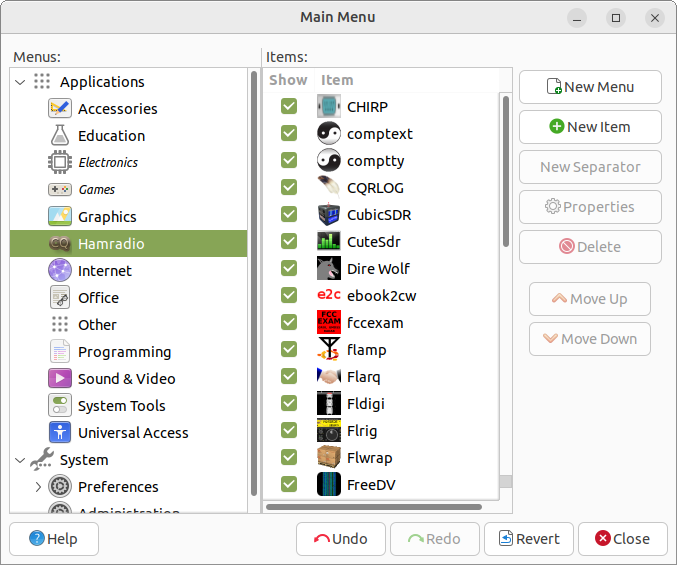Image resolution: width=677 pixels, height=565 pixels.
Task: Click the Internet globe icon in menus
Action: [60, 271]
